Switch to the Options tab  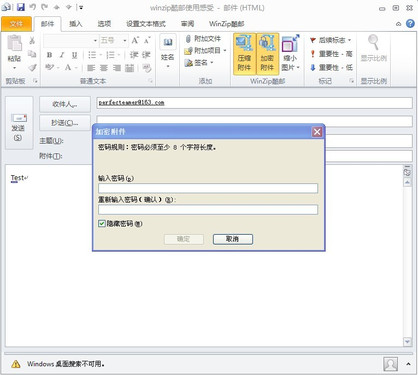104,24
